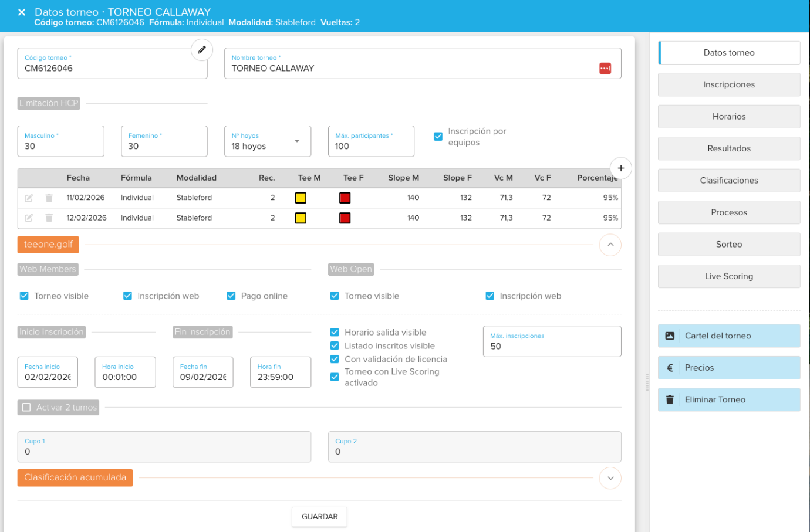810x532 pixels.
Task: Click the red dots icon in Nombre torneo
Action: [x=605, y=69]
